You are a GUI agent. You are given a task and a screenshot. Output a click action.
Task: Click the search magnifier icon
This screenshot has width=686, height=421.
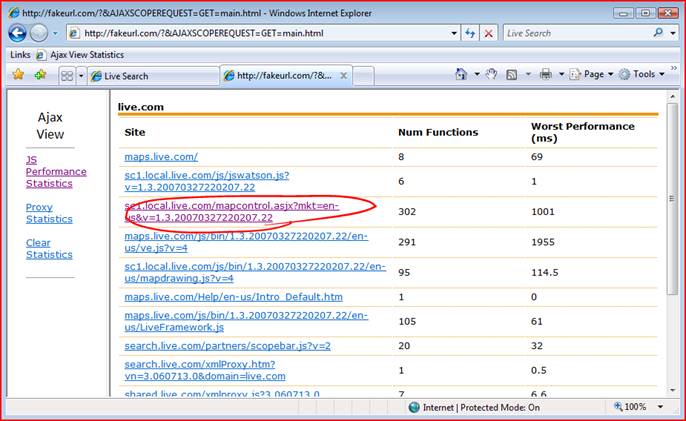point(658,33)
